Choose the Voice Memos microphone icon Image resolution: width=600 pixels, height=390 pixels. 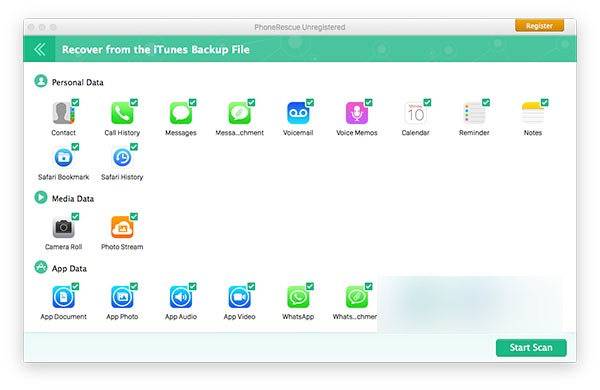pos(357,113)
